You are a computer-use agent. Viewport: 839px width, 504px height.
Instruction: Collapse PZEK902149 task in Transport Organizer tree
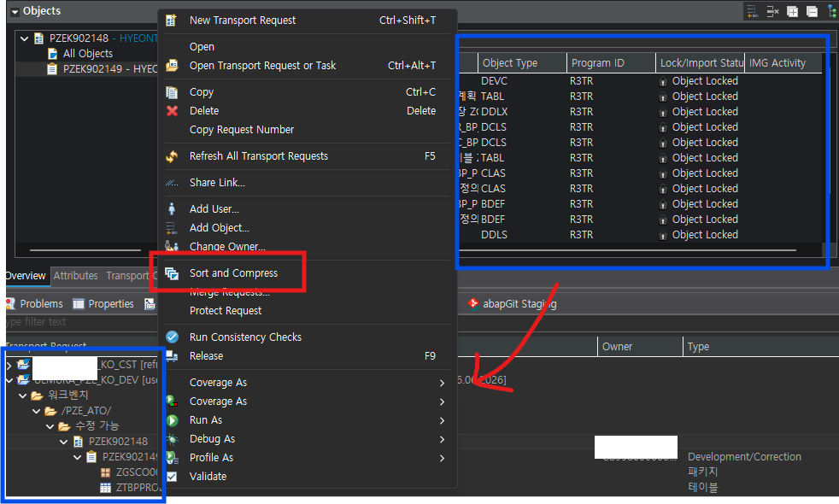coord(78,458)
